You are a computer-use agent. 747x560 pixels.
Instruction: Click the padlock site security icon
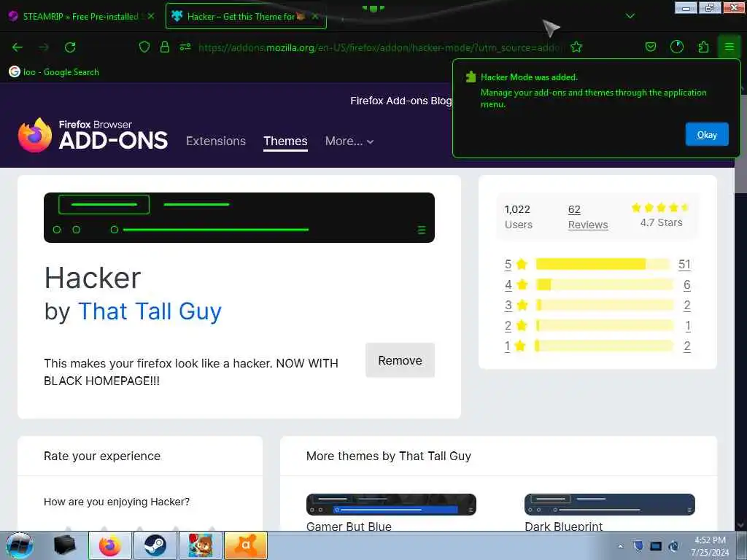click(x=165, y=47)
